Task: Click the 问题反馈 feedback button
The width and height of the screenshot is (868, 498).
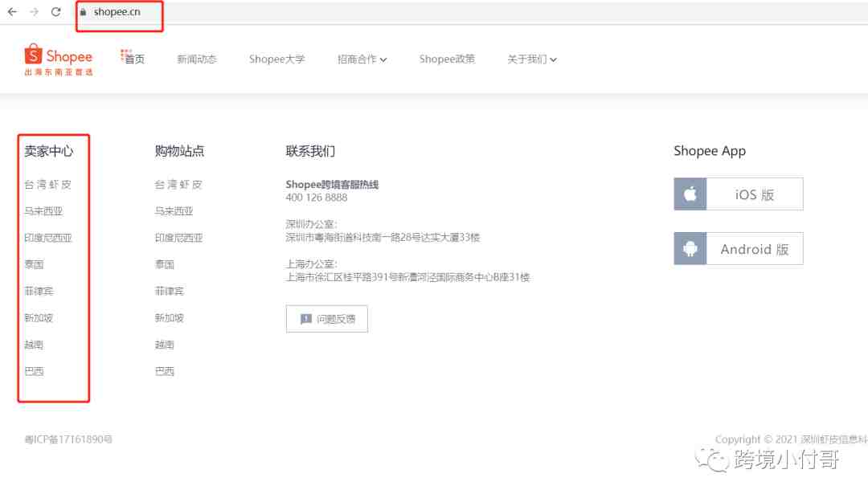Action: pyautogui.click(x=326, y=319)
